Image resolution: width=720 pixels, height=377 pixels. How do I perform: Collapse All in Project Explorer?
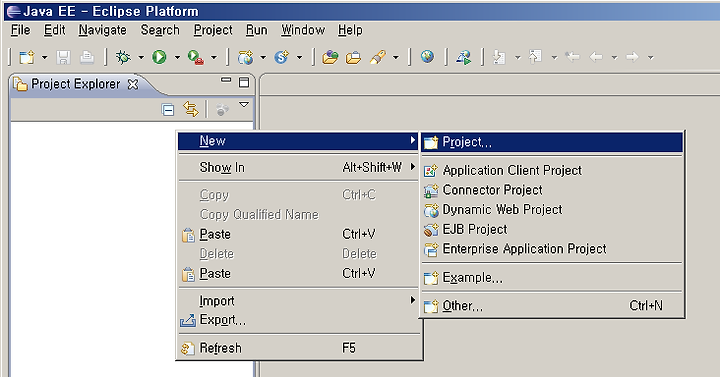pyautogui.click(x=168, y=110)
